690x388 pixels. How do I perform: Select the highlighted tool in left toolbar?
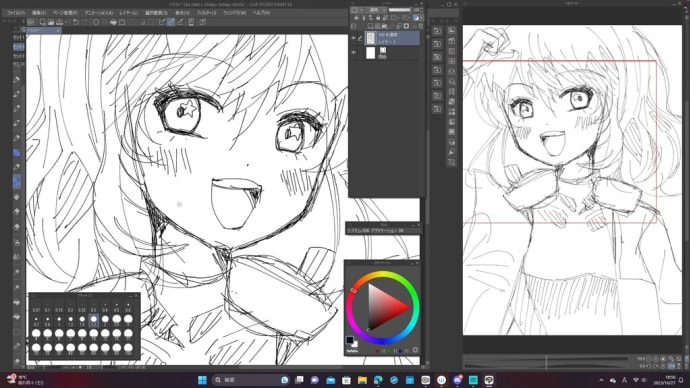17,181
